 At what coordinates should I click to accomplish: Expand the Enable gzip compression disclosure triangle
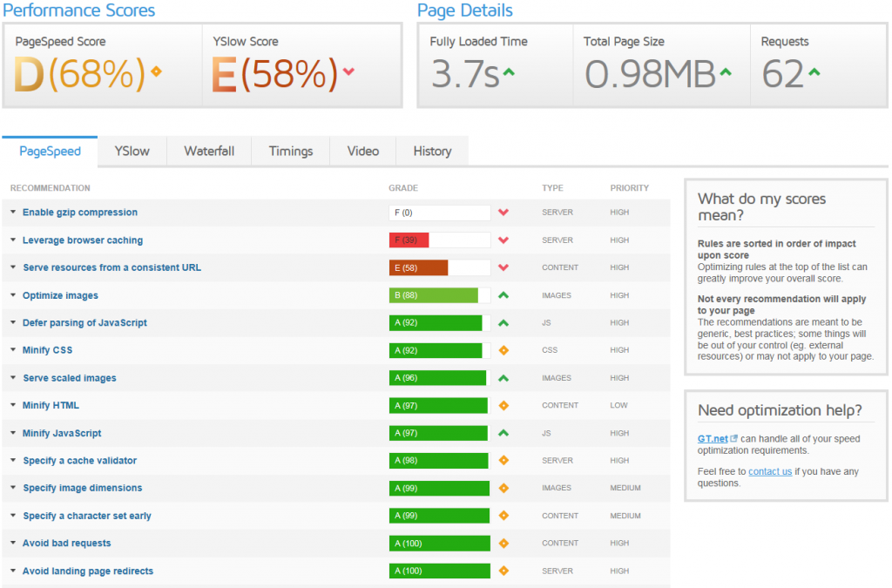(x=13, y=212)
